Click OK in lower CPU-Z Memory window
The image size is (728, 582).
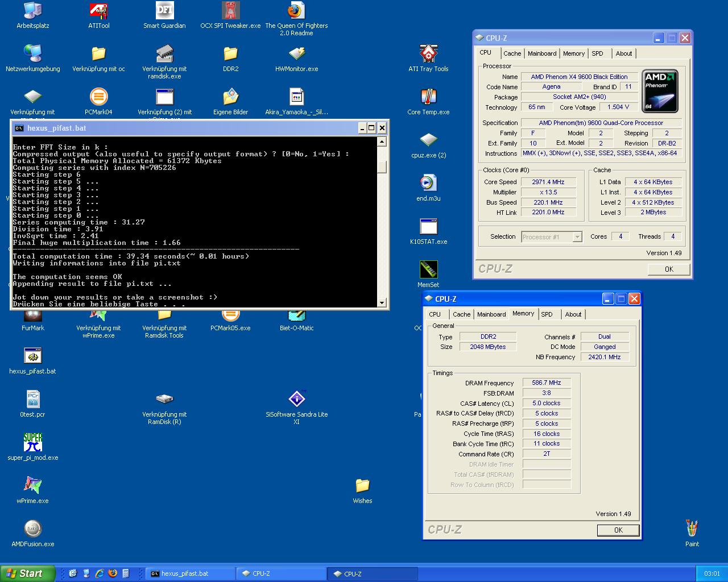click(x=618, y=530)
